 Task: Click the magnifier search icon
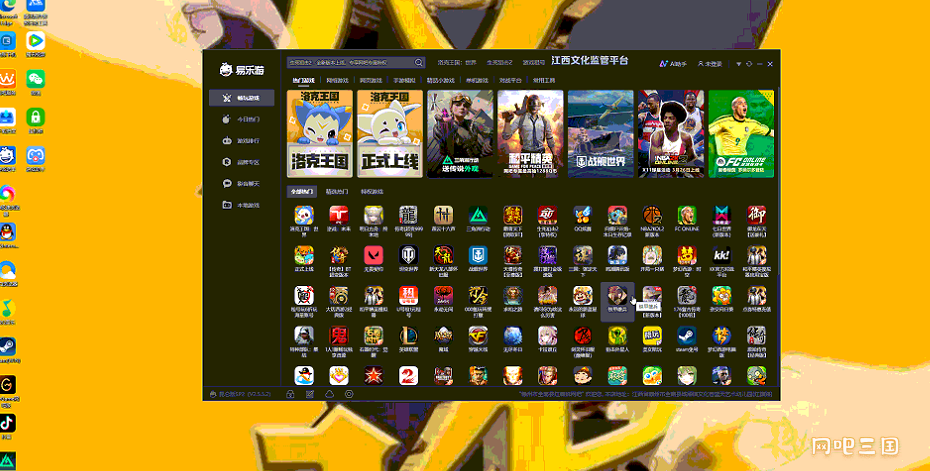[x=419, y=62]
